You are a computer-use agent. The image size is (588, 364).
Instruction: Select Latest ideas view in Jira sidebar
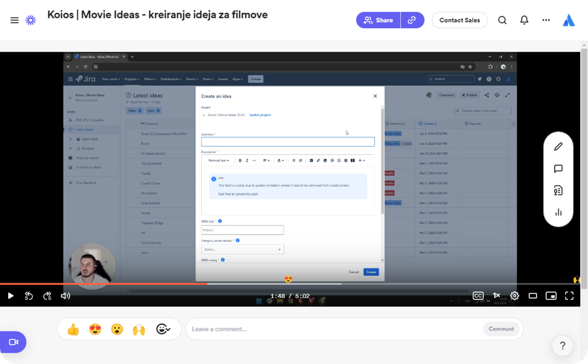click(x=92, y=129)
